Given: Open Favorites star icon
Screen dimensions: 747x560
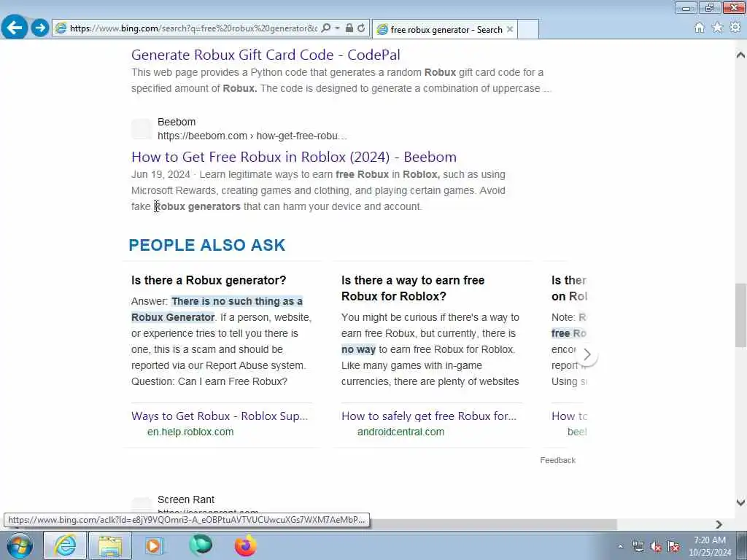Looking at the screenshot, I should pyautogui.click(x=717, y=28).
